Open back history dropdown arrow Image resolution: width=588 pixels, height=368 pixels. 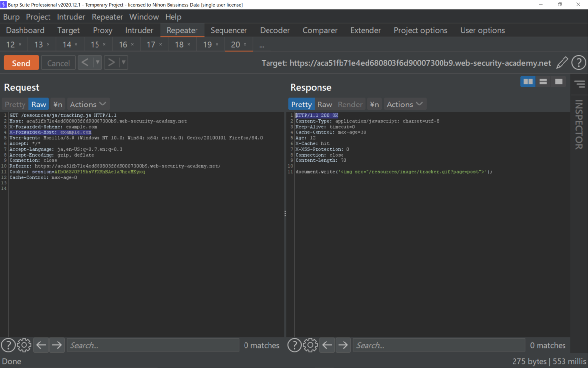point(98,63)
